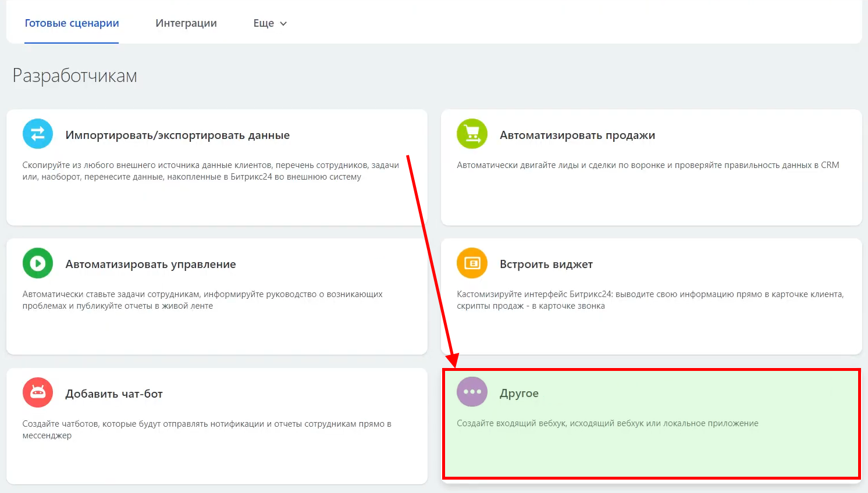Open Импортировать/экспортировать данные title

point(177,135)
